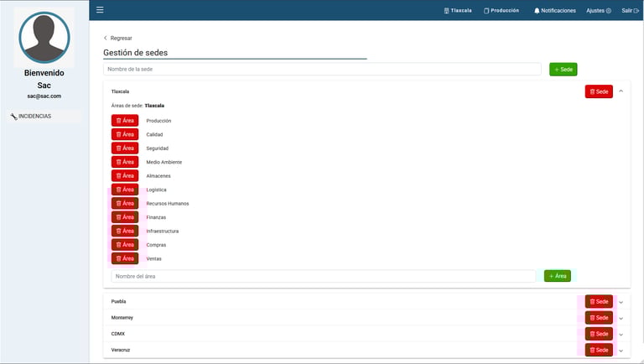Select Tlaxcala in the top bar

(458, 11)
